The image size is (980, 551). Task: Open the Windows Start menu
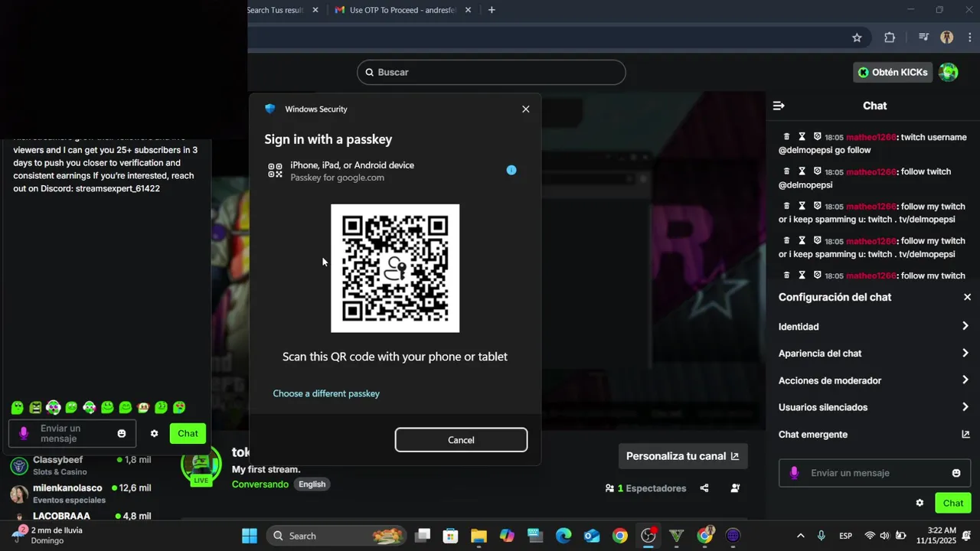[250, 536]
